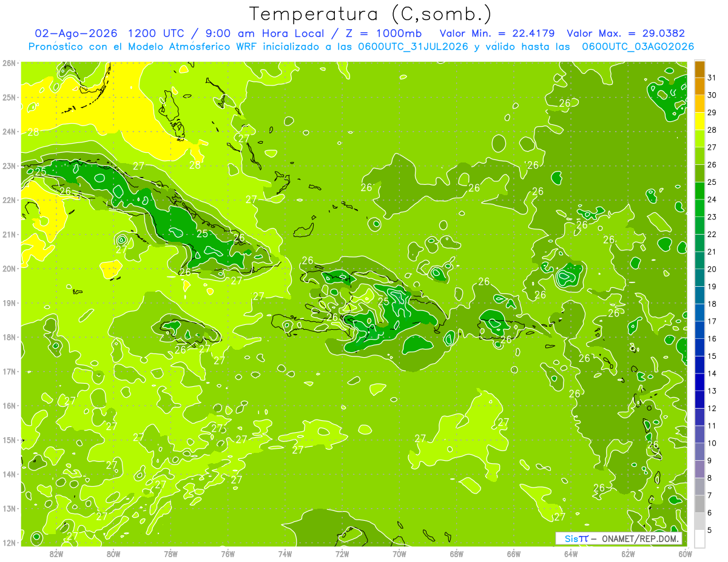Click the '74W' longitude label

(x=285, y=554)
